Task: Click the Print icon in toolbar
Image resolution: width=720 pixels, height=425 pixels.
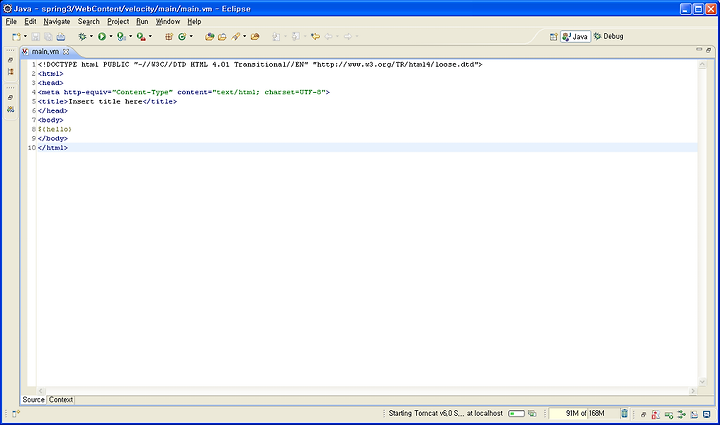Action: [61, 37]
